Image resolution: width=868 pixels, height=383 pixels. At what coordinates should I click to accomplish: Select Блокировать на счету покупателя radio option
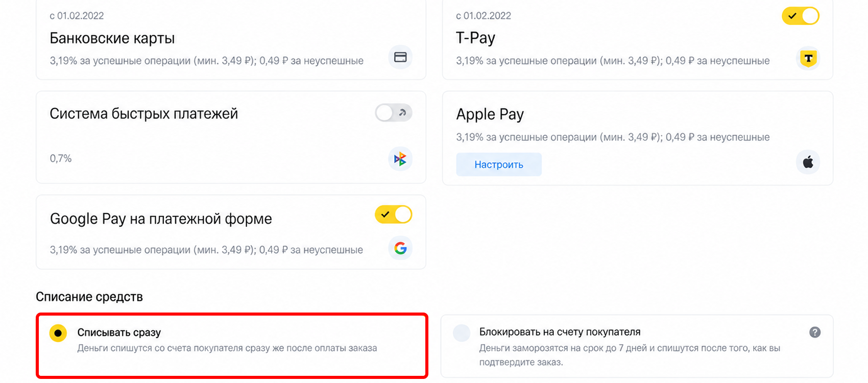[462, 333]
